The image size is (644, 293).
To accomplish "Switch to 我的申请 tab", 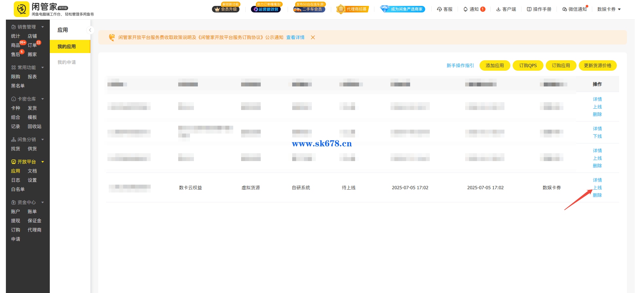I will click(x=66, y=62).
